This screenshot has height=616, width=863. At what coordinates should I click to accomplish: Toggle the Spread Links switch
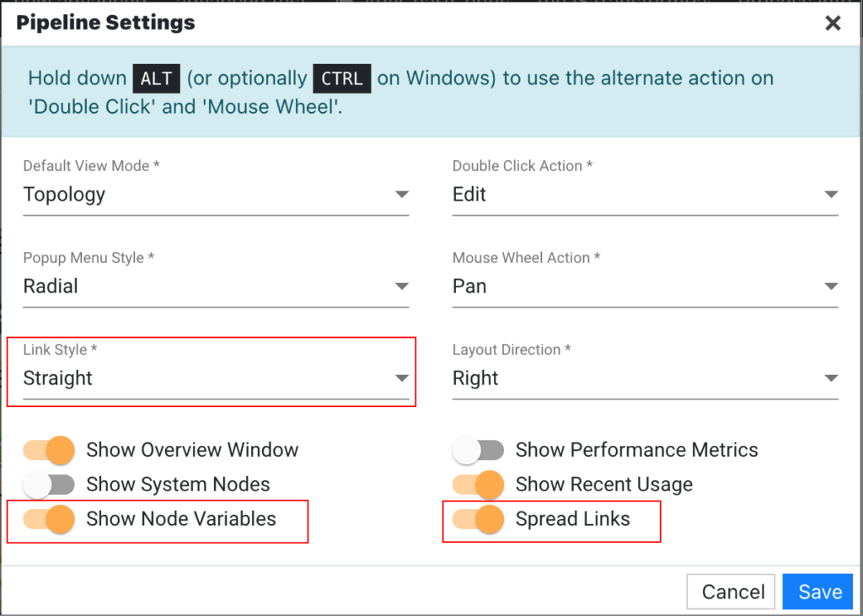coord(479,519)
